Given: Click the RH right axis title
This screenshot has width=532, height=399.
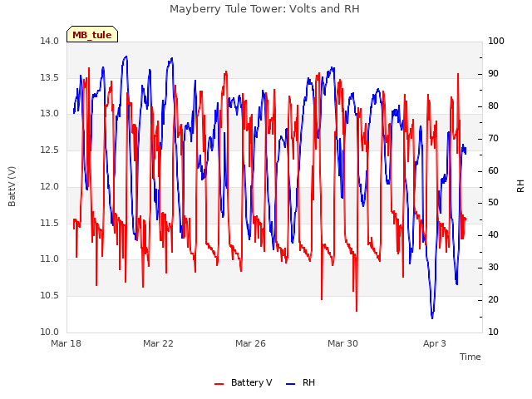Looking at the screenshot, I should (x=520, y=186).
